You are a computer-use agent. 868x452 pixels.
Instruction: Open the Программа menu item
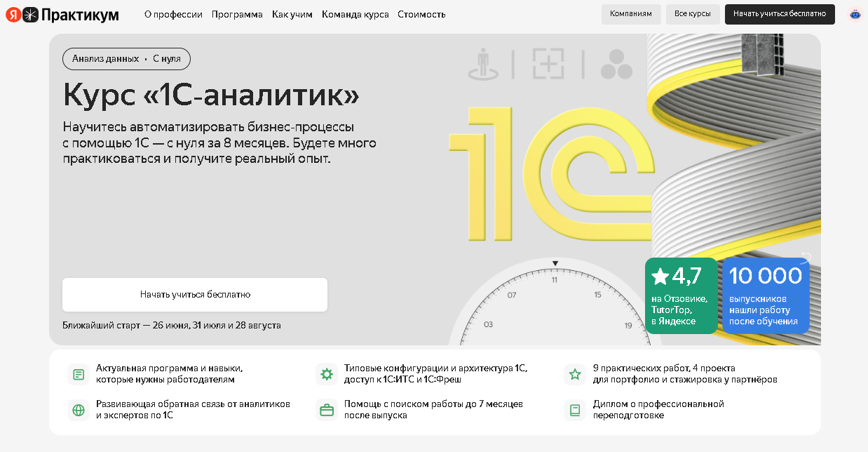(237, 14)
